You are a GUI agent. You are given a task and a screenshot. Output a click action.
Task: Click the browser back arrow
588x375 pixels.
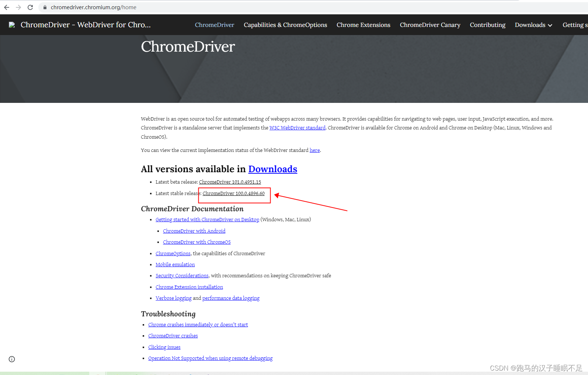pos(7,7)
